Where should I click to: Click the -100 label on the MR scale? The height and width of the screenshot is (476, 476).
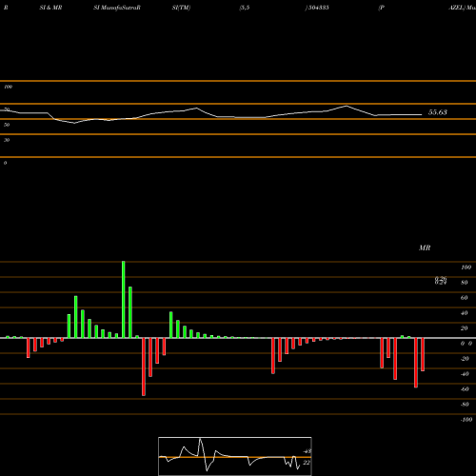click(x=466, y=420)
